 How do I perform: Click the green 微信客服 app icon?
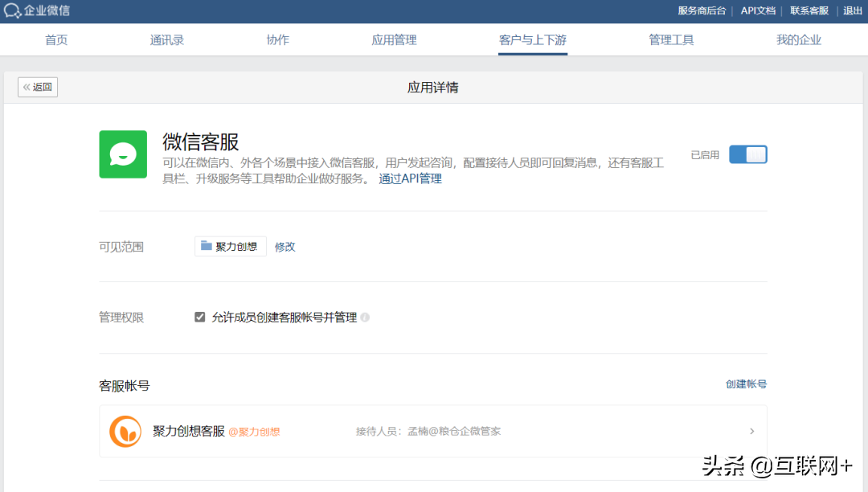coord(123,154)
